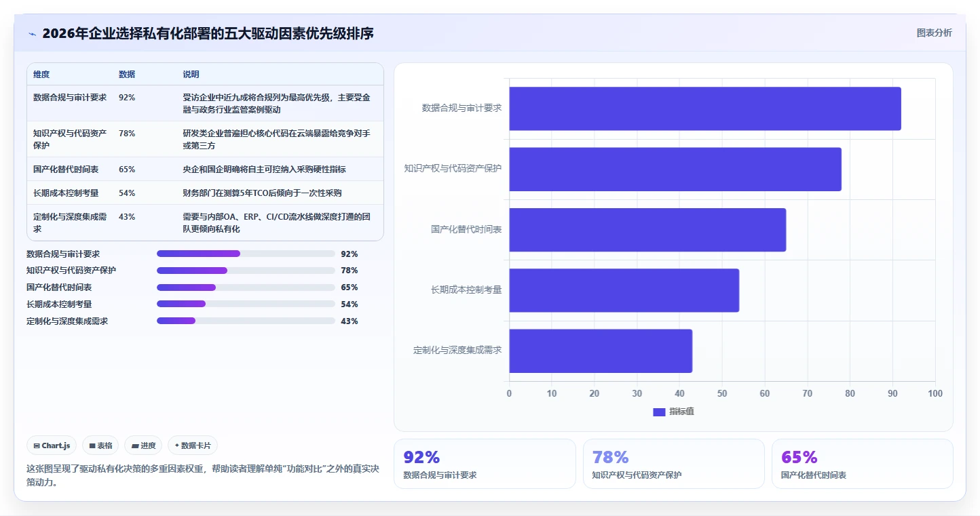Click table cell 数据合规与审计要求
The image size is (980, 516).
[70, 98]
